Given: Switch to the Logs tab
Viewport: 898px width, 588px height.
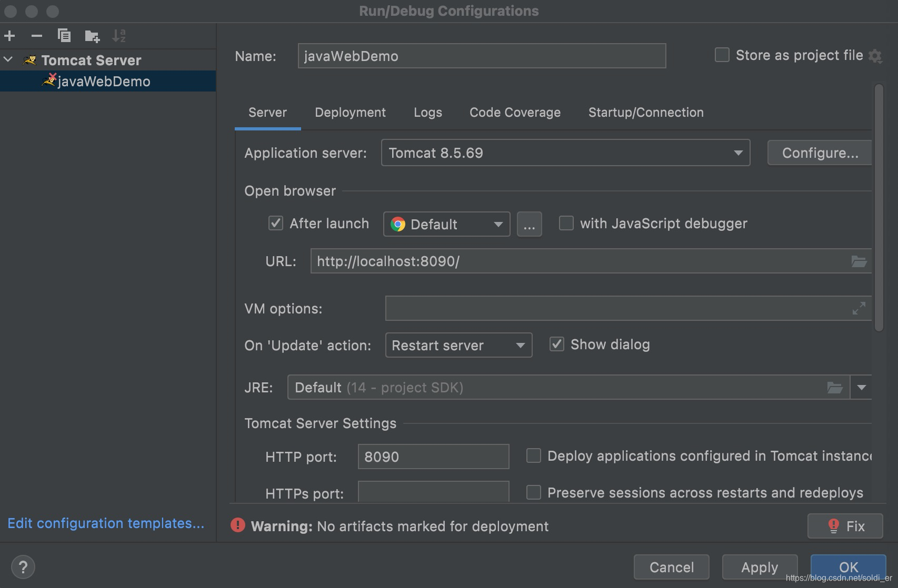Looking at the screenshot, I should (427, 113).
